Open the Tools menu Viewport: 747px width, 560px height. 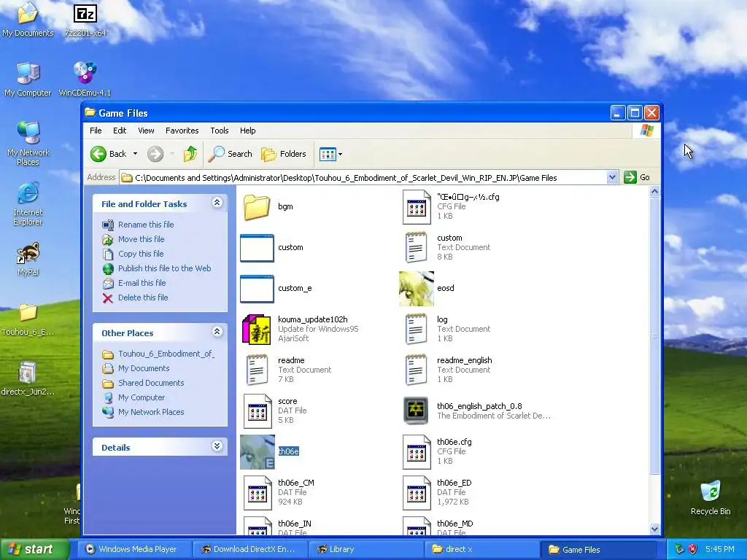click(220, 131)
